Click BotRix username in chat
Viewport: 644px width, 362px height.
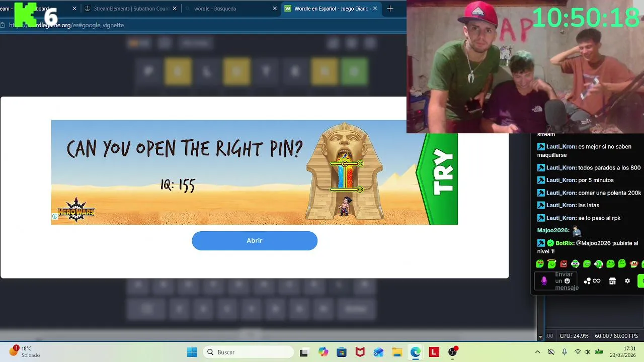565,243
